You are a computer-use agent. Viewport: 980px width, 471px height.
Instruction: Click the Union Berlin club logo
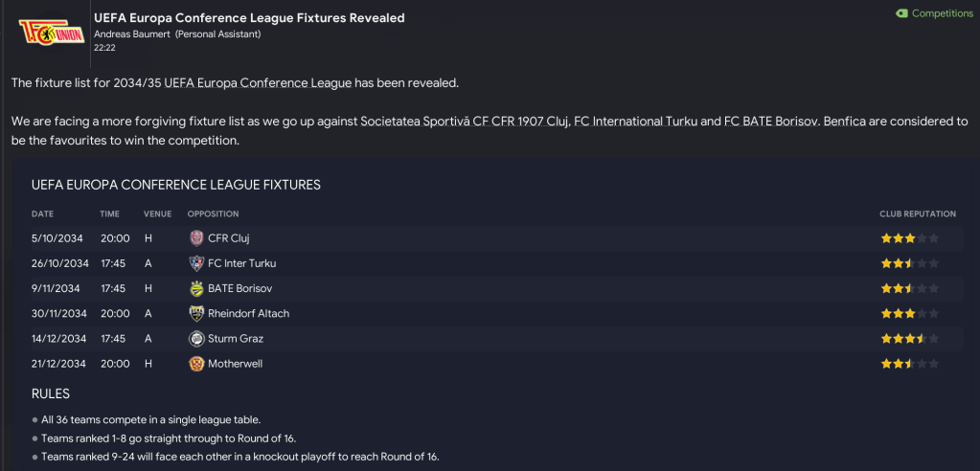point(45,31)
